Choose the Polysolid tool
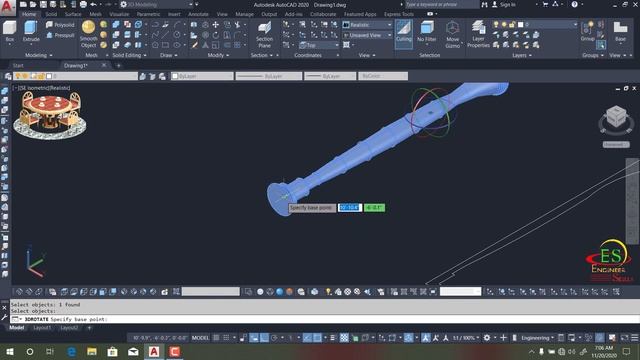Screen dimensions: 640x360 (60, 25)
